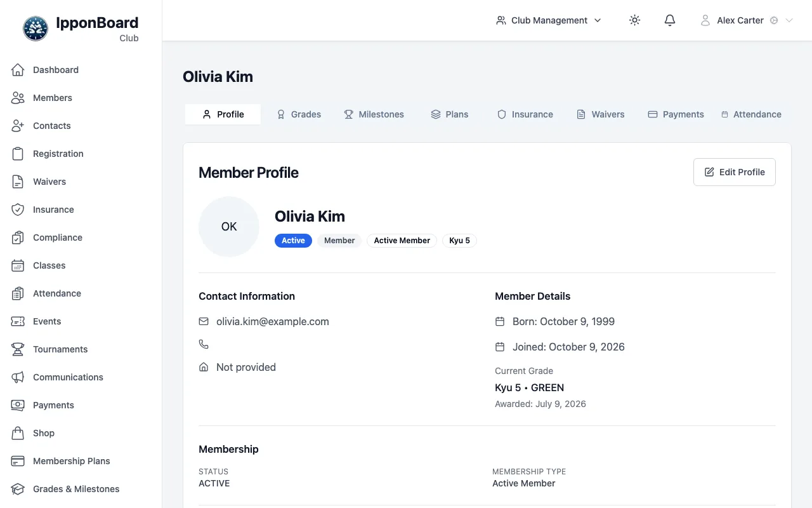
Task: Click the Communications megaphone icon
Action: pos(18,377)
